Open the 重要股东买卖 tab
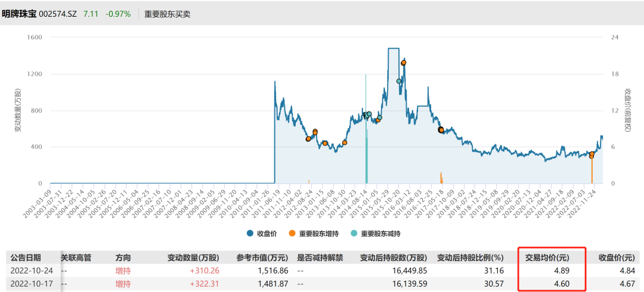Viewport: 644px width, 292px height. point(167,14)
